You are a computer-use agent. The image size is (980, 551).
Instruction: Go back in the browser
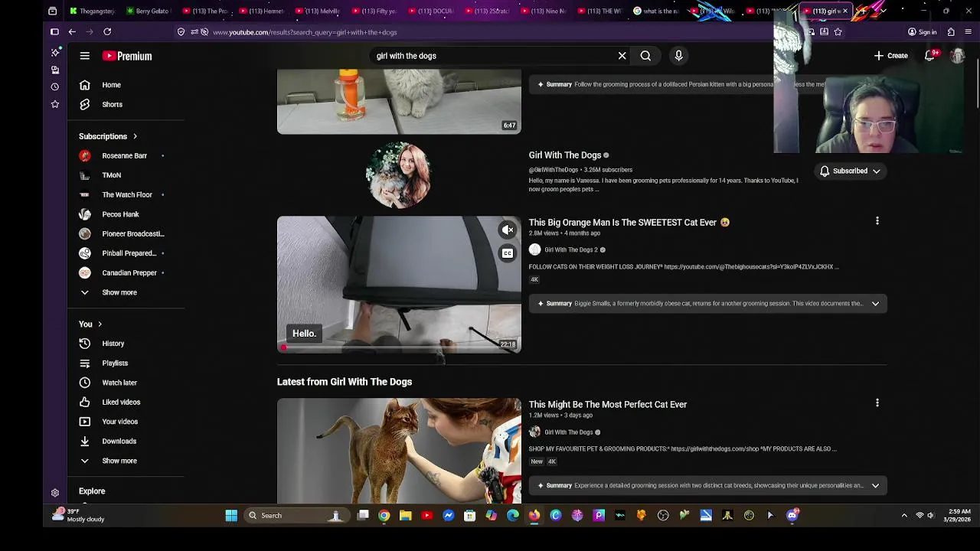click(x=72, y=32)
